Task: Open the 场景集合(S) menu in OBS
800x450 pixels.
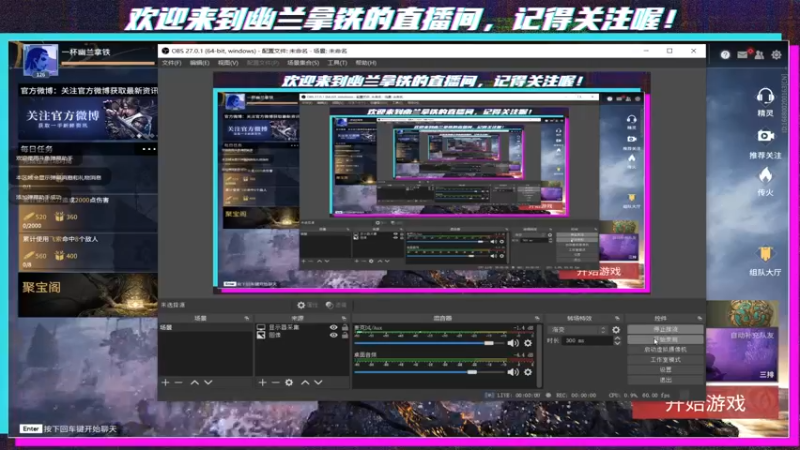Action: tap(303, 63)
